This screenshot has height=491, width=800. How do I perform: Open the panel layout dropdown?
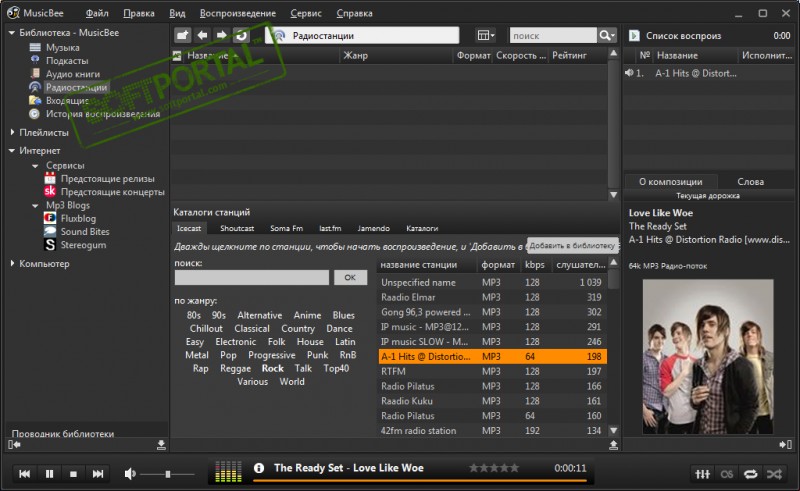pyautogui.click(x=486, y=35)
